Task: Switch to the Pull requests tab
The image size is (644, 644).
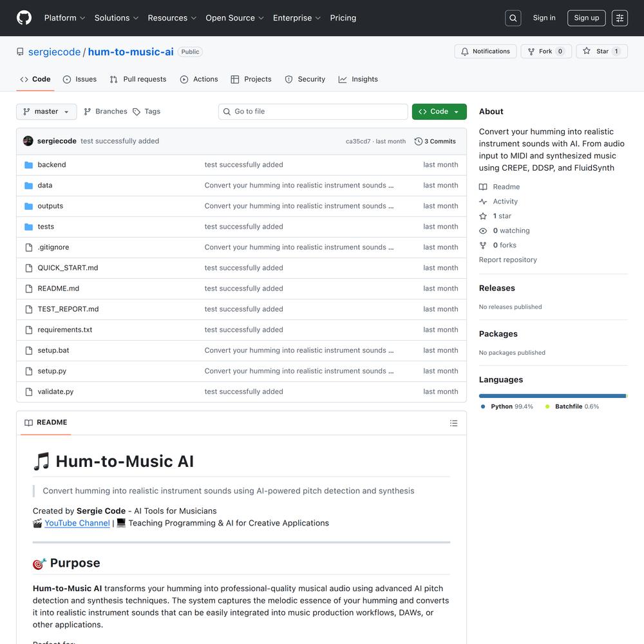Action: [138, 79]
